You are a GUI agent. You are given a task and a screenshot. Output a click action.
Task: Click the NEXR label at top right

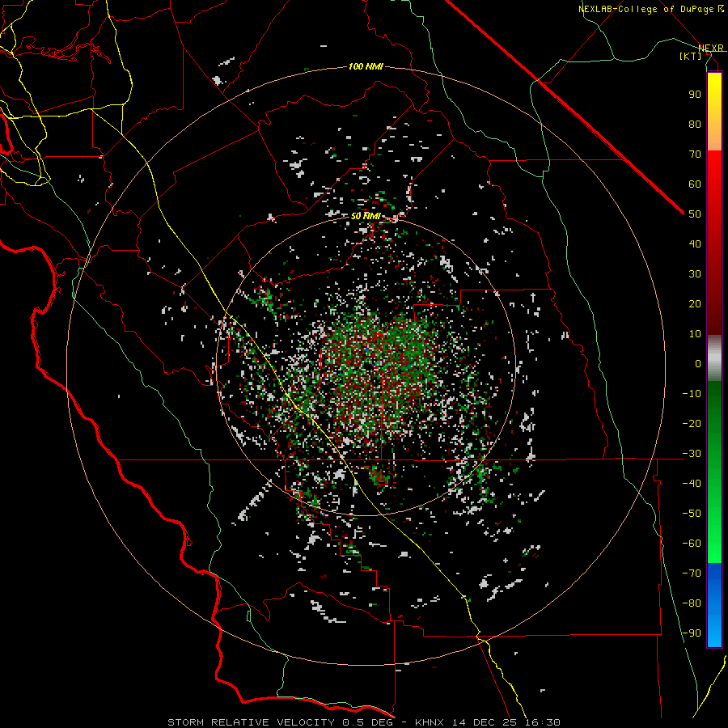point(711,49)
